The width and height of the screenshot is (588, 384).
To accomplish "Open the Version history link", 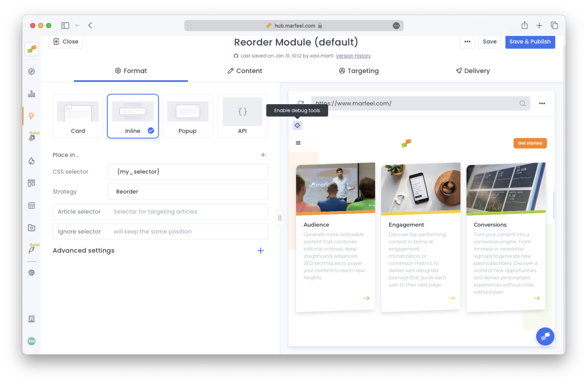I will [x=353, y=56].
